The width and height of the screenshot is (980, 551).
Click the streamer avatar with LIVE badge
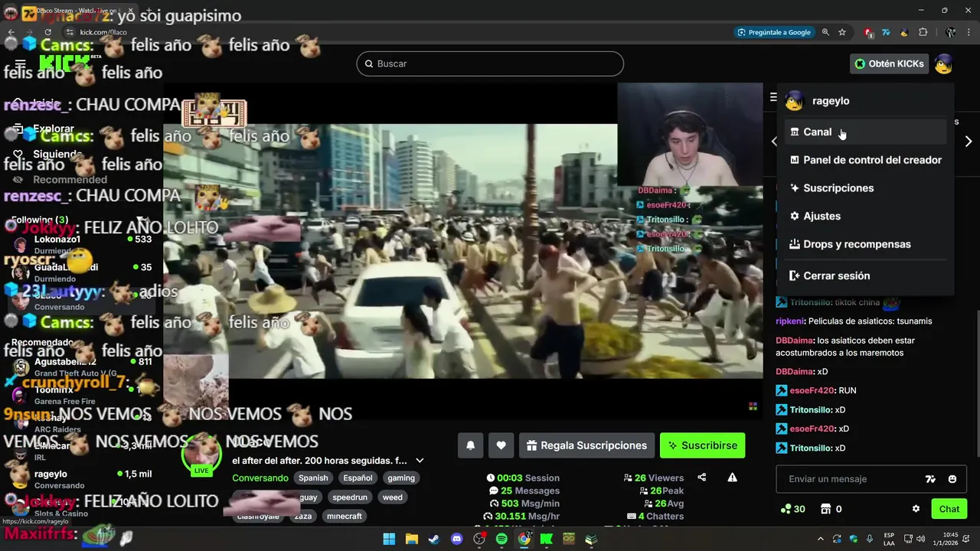tap(201, 455)
